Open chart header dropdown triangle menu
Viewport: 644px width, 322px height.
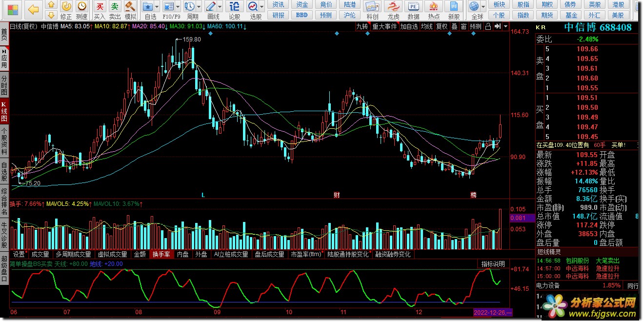505,26
